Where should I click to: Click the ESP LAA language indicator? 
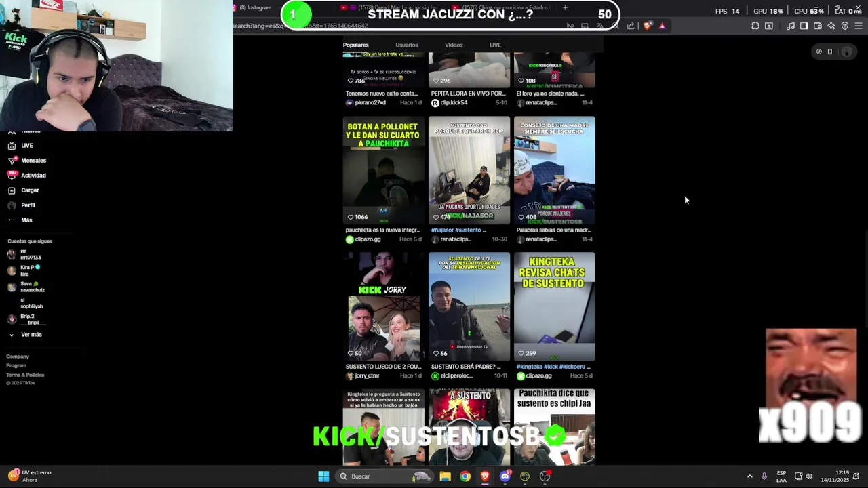(782, 476)
